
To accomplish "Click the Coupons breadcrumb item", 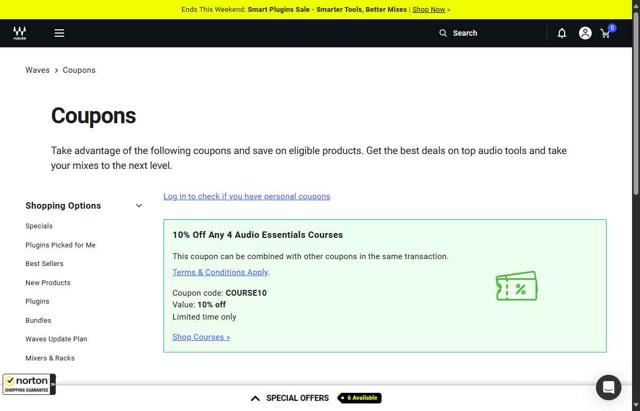I will (79, 70).
